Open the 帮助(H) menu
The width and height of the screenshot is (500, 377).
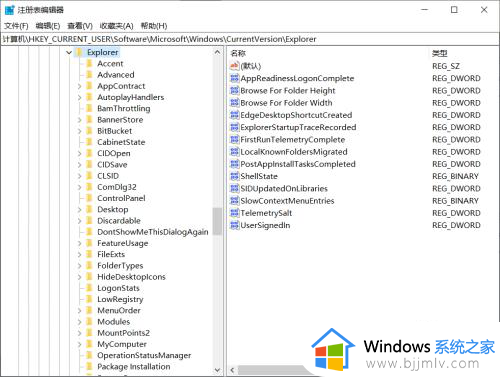coord(154,26)
